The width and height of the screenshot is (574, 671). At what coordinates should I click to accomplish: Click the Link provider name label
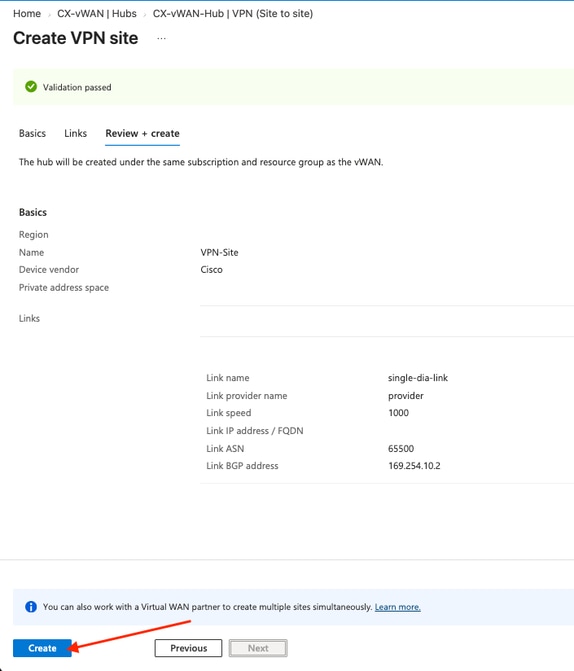click(x=247, y=396)
